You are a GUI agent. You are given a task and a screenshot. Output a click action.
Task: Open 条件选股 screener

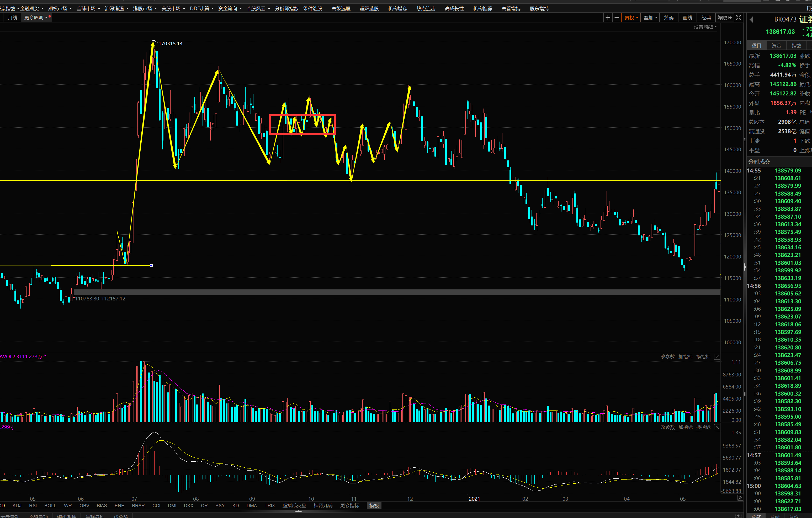(x=312, y=8)
